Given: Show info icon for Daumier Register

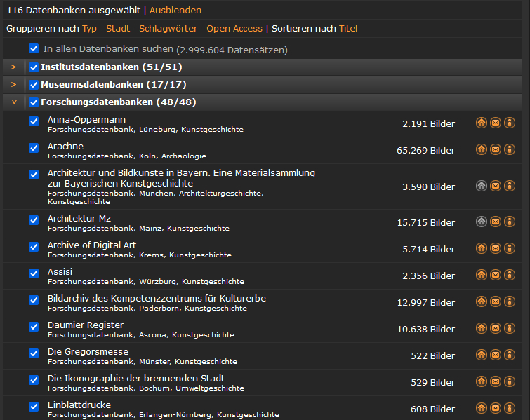Looking at the screenshot, I should pos(510,328).
